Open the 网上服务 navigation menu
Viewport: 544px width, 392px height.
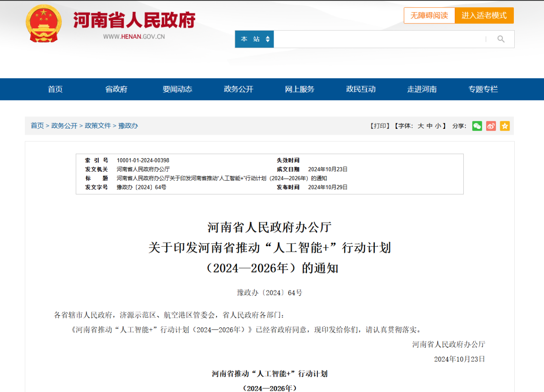click(300, 89)
